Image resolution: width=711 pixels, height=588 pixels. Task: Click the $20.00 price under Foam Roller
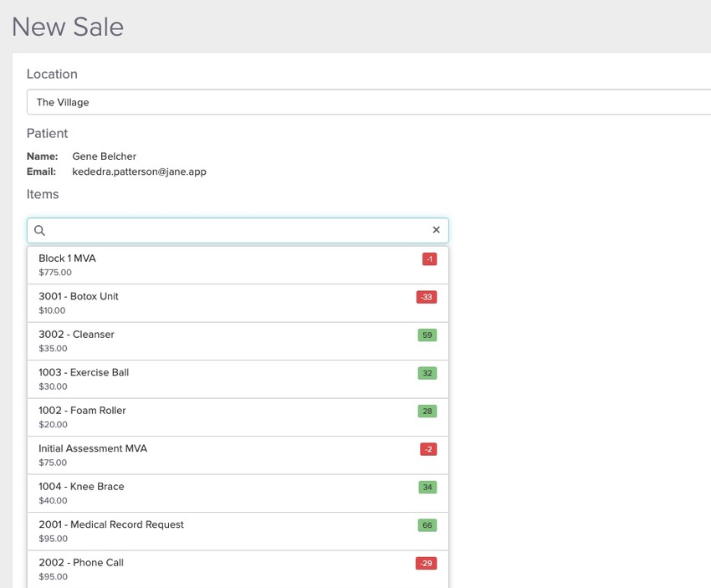coord(53,425)
